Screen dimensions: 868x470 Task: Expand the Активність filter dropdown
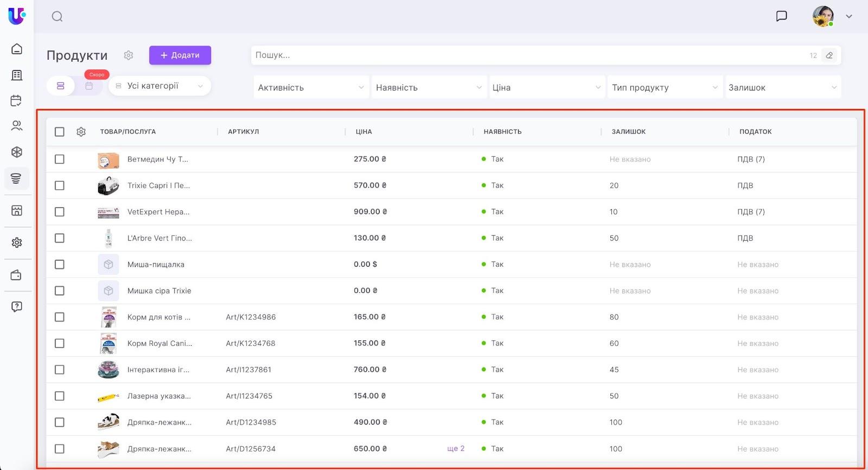311,87
